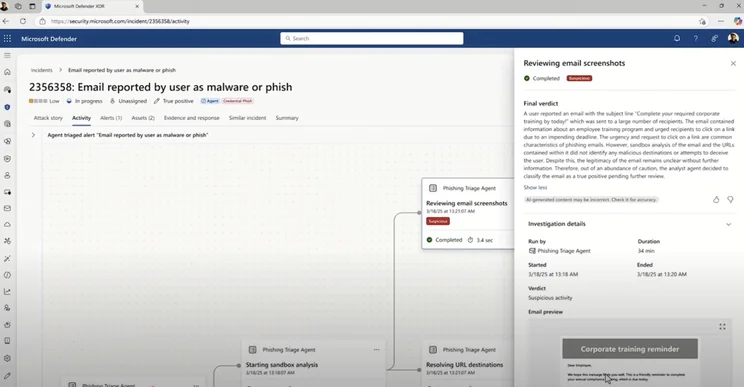Open the Cloud apps cloud icon
The width and height of the screenshot is (744, 387).
[7, 224]
